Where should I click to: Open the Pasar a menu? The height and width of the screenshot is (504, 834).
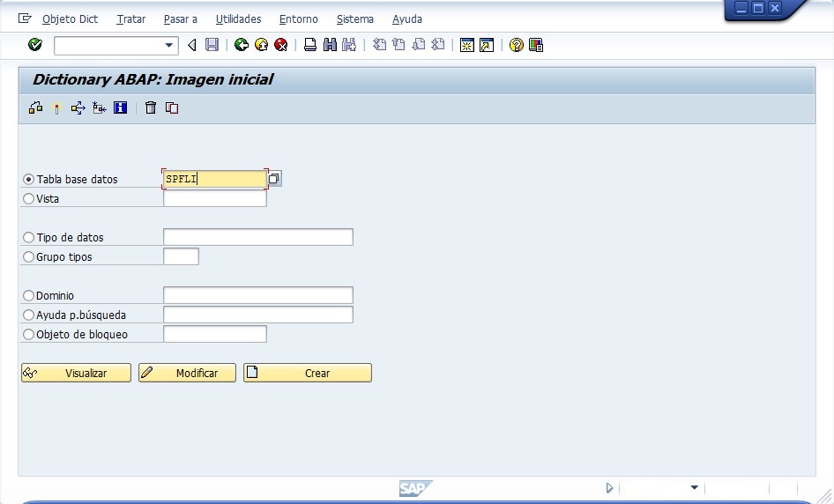tap(181, 19)
